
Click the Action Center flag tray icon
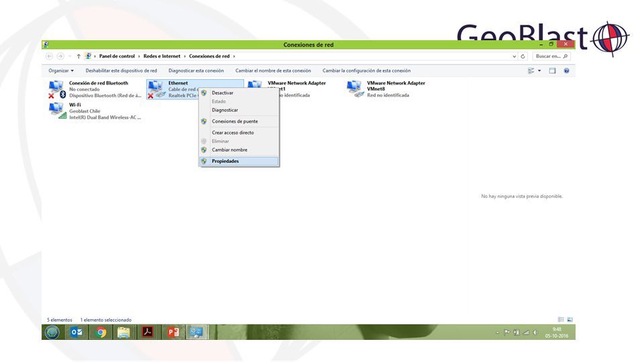(507, 333)
